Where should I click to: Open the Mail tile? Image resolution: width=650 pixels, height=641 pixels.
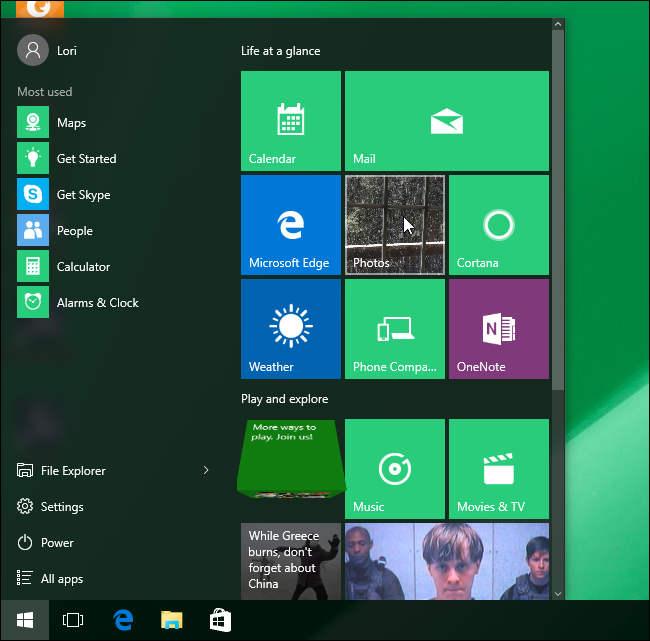pos(447,121)
